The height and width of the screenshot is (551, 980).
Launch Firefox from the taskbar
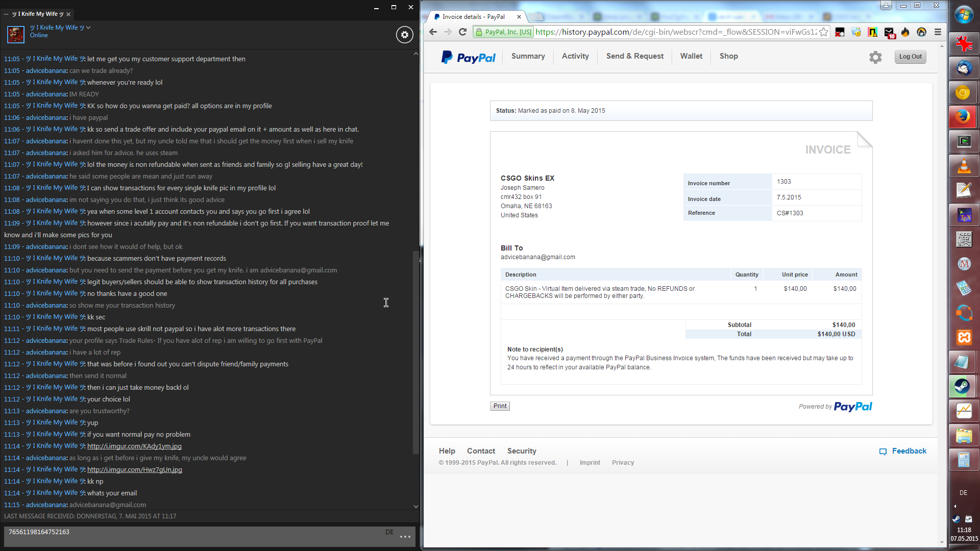click(963, 117)
